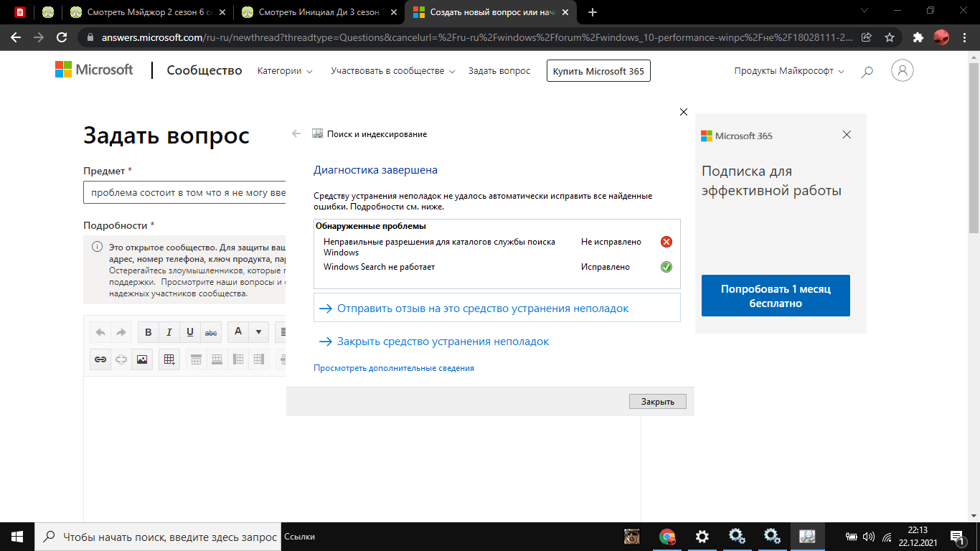
Task: Switch to Смотреть Мэйджор 2 сезон tab
Action: click(x=149, y=12)
